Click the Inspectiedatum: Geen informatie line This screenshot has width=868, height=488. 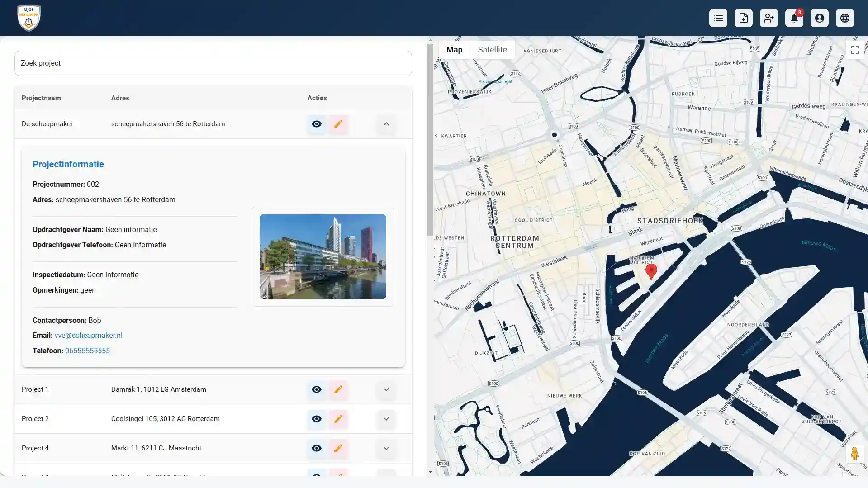(85, 275)
